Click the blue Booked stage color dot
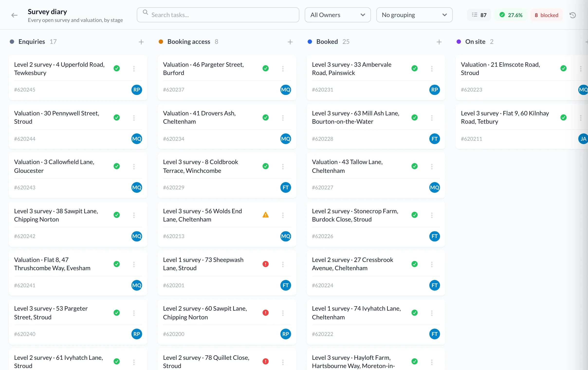 pyautogui.click(x=310, y=42)
